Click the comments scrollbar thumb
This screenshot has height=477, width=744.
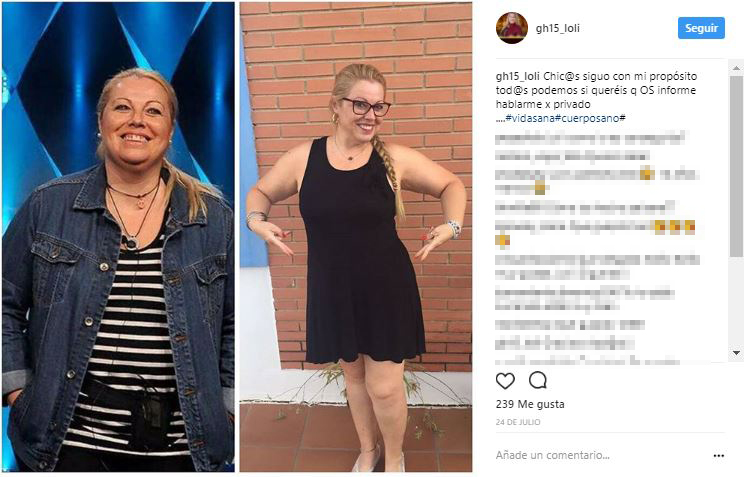click(736, 166)
